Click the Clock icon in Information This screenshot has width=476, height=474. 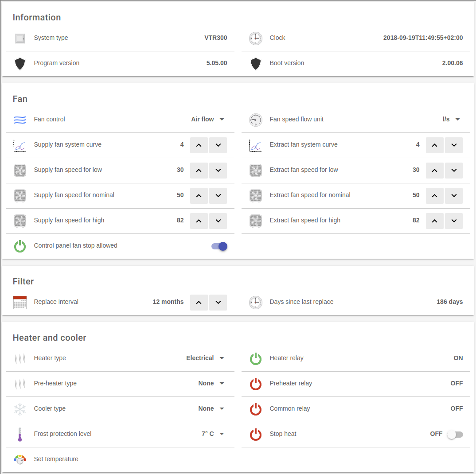coord(256,38)
